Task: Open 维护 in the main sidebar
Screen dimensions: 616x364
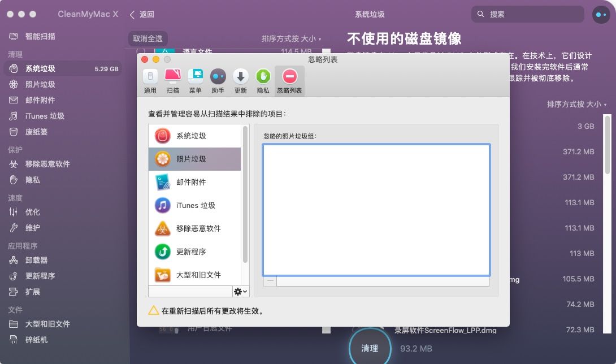Action: 63,228
